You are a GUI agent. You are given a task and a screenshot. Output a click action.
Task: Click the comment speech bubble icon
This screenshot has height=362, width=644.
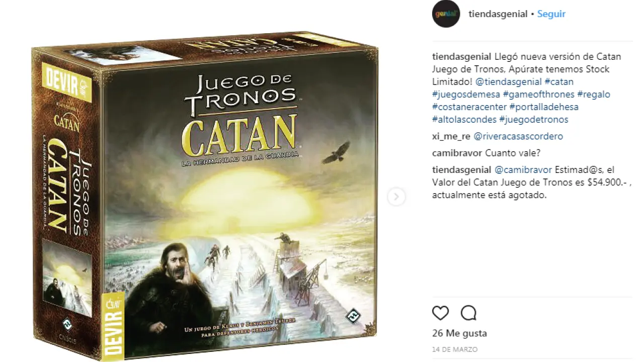tap(468, 313)
